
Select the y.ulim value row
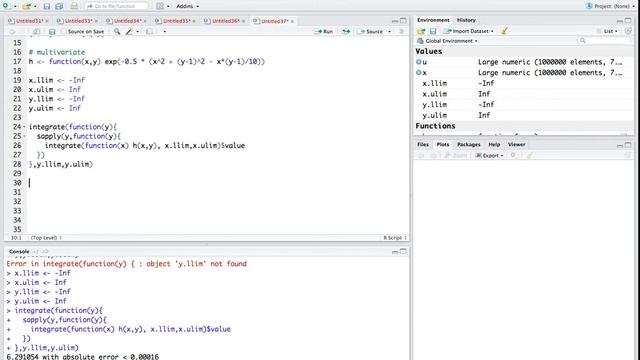tap(524, 116)
